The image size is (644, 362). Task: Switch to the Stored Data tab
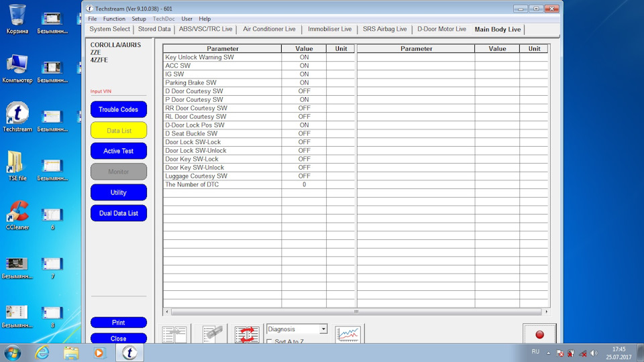pos(154,29)
